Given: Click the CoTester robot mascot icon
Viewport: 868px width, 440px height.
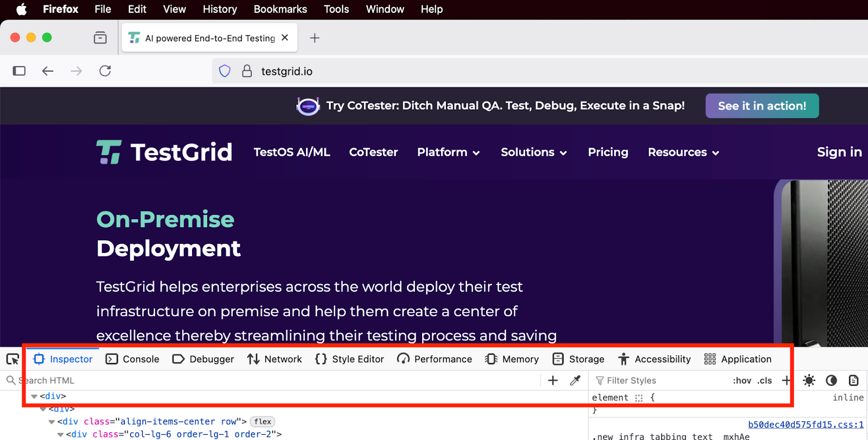Looking at the screenshot, I should [308, 106].
